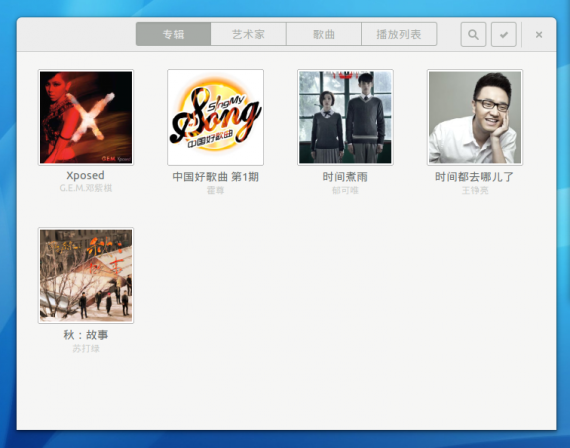This screenshot has height=448, width=570.
Task: Click the album title 秋：故事
Action: pos(86,335)
